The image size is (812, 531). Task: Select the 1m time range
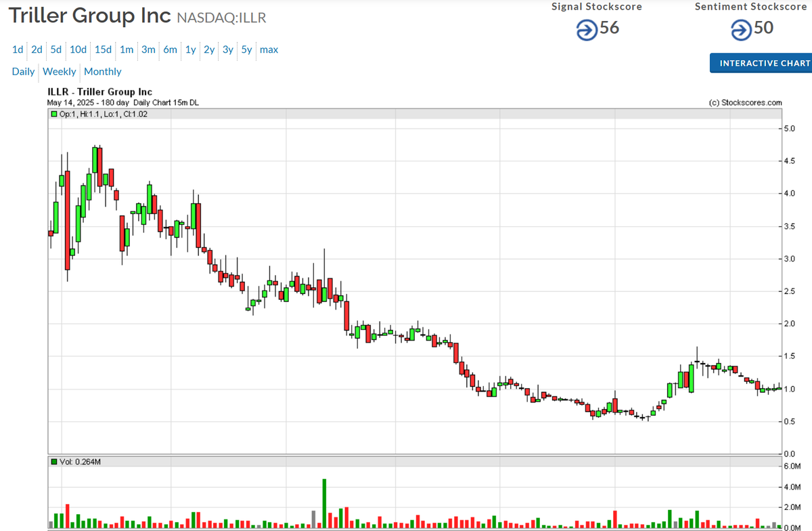(x=127, y=49)
